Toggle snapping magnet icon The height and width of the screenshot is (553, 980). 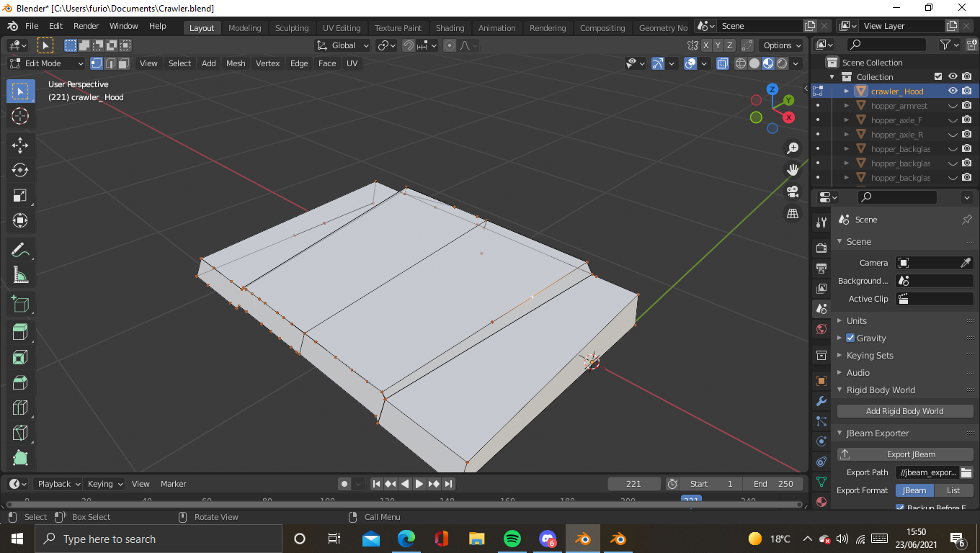[409, 45]
